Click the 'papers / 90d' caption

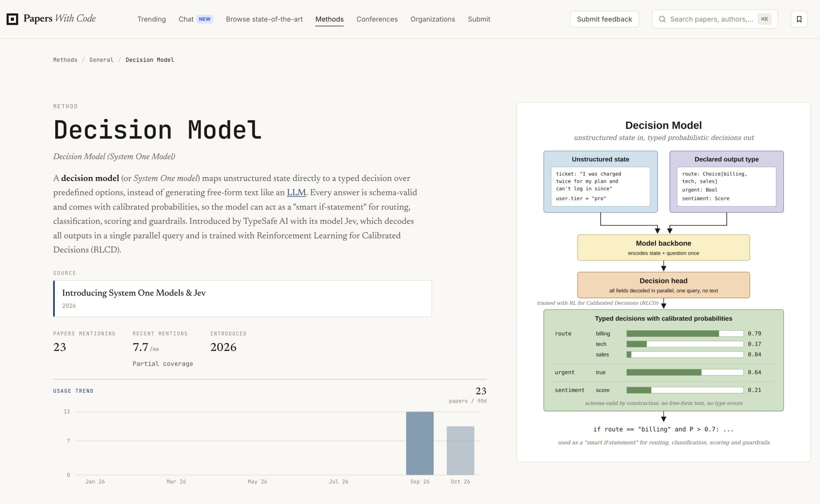[468, 401]
